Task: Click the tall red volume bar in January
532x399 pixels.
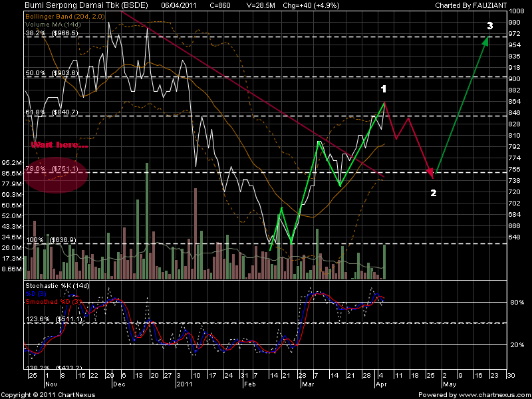Action: 196,234
